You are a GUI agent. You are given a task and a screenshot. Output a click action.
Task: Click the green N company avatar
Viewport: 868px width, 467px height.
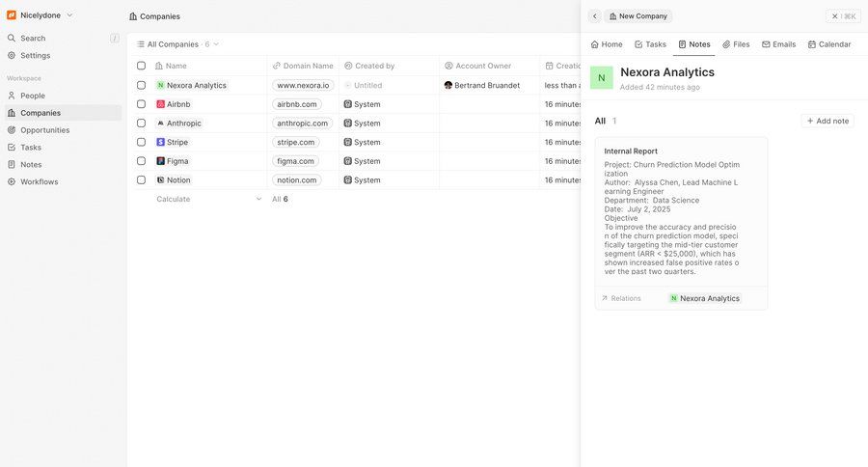click(x=601, y=78)
